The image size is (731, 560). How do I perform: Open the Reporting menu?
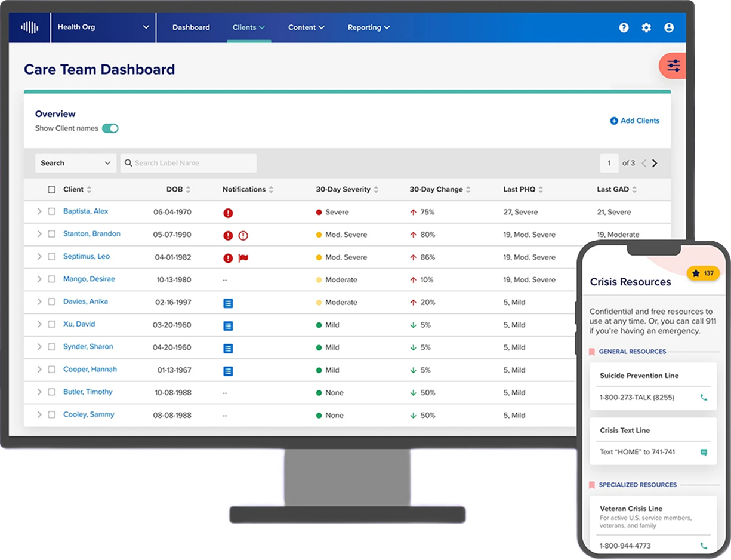(x=368, y=27)
